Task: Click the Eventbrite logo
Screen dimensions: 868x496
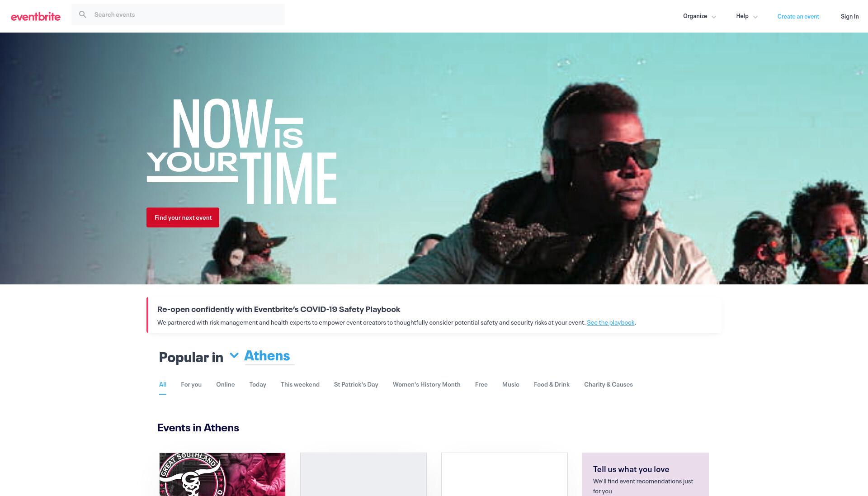Action: [x=36, y=17]
